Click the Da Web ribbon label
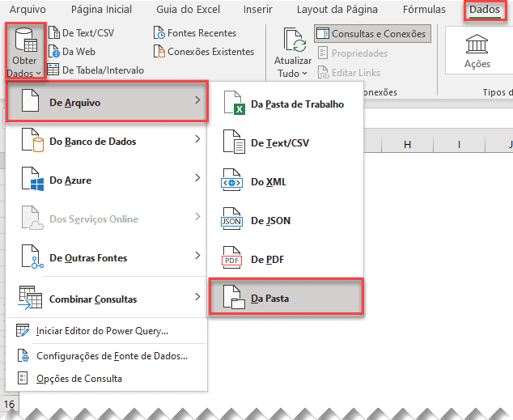513x420 pixels. click(78, 52)
